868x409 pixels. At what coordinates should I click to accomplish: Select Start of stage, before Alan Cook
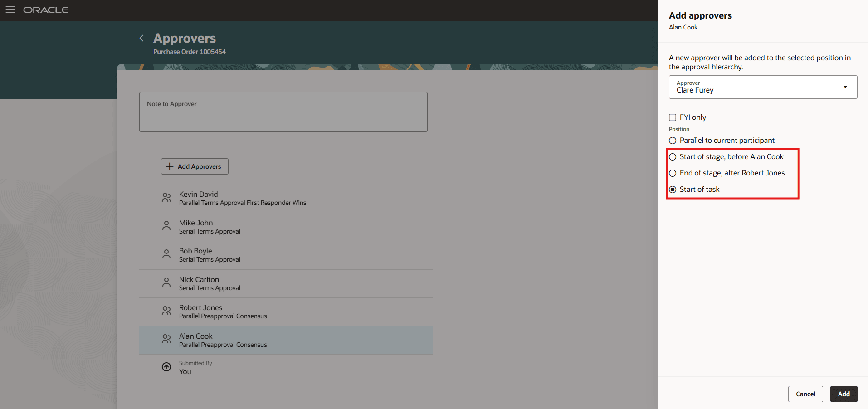(673, 156)
